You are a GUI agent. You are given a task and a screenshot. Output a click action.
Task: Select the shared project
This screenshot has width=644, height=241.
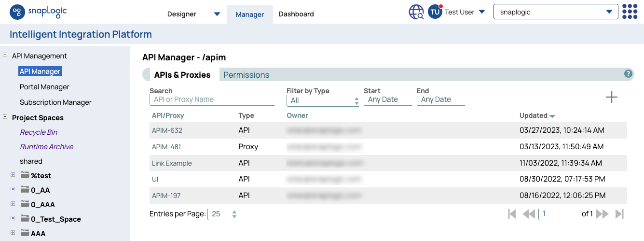coord(31,161)
